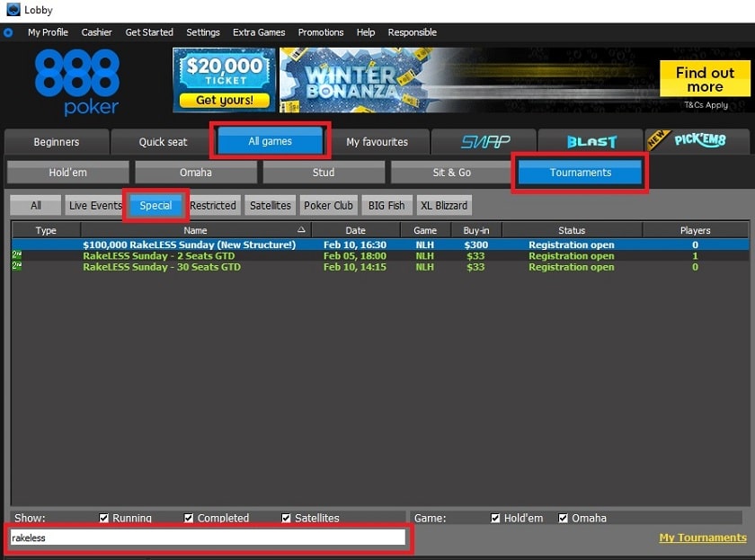Open the Cashier menu

pos(96,32)
